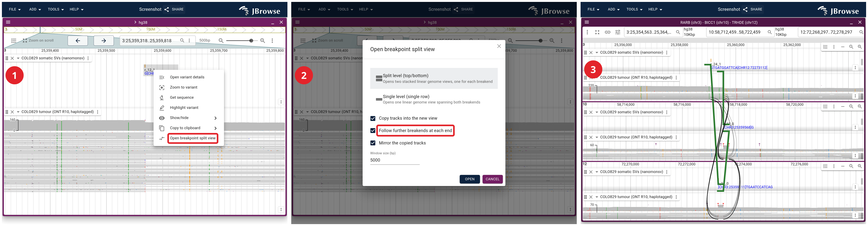Click the Window size (bp) field showing 5000
868x226 pixels.
(x=395, y=160)
